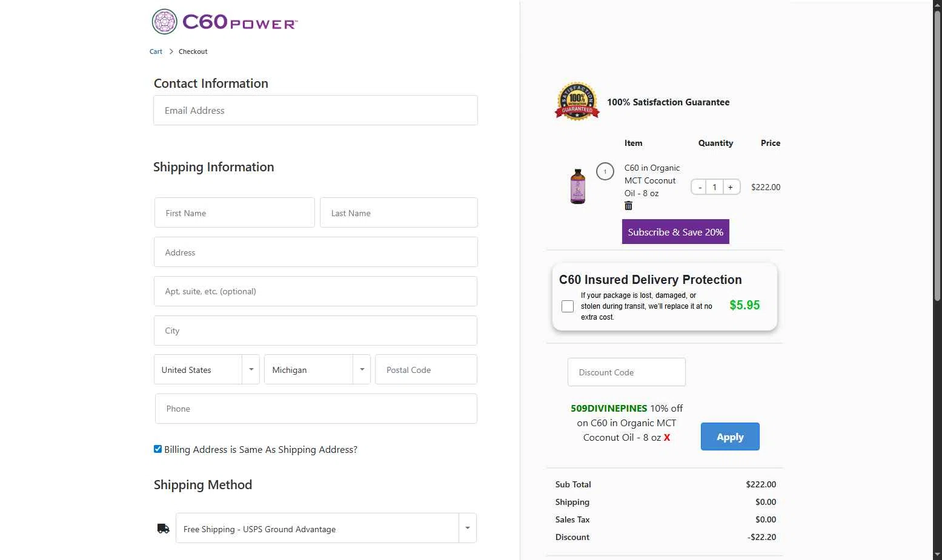Click the Discount Code input
942x560 pixels.
(626, 372)
